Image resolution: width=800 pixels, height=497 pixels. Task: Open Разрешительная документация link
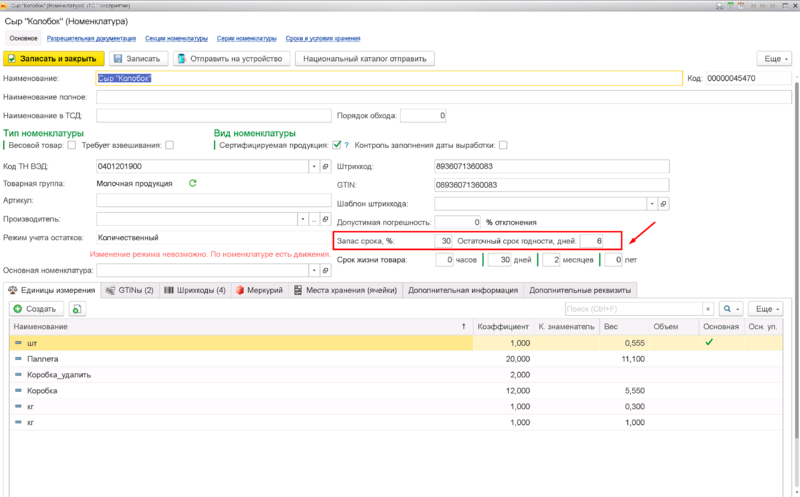click(x=91, y=38)
